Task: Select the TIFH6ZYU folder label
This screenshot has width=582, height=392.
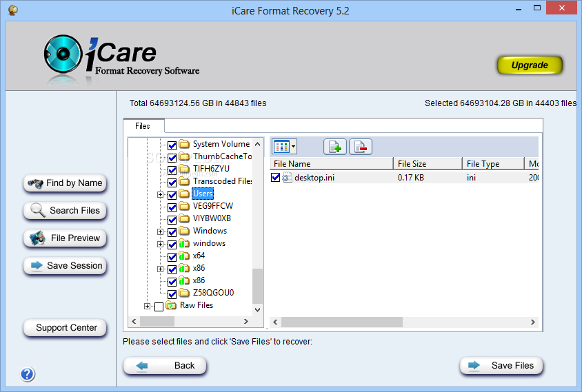Action: [x=211, y=169]
